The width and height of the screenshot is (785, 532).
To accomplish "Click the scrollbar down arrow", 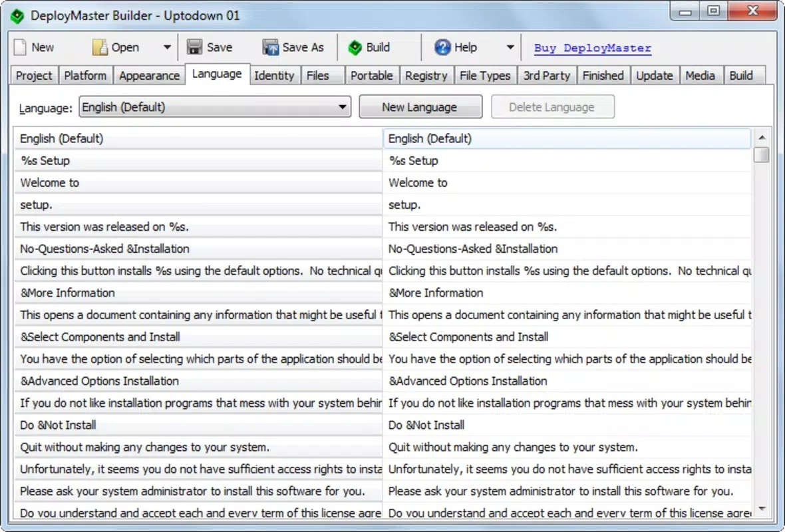I will [x=762, y=509].
